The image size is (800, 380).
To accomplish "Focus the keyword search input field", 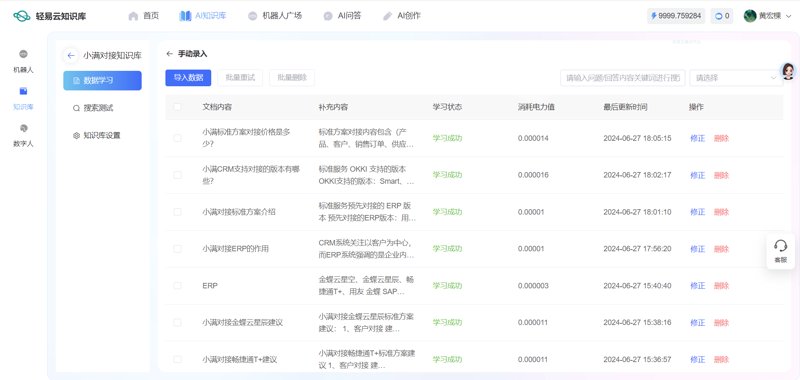I will click(x=622, y=78).
